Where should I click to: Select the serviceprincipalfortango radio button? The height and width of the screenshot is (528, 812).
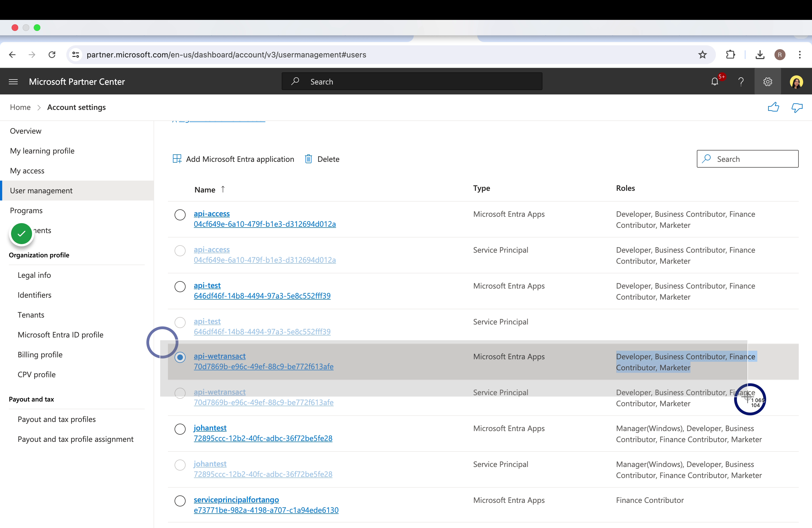coord(180,501)
